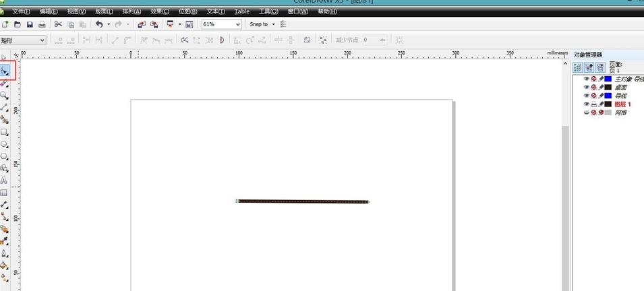Select the Shape tool in the toolbox
The image size is (644, 291).
pyautogui.click(x=5, y=71)
